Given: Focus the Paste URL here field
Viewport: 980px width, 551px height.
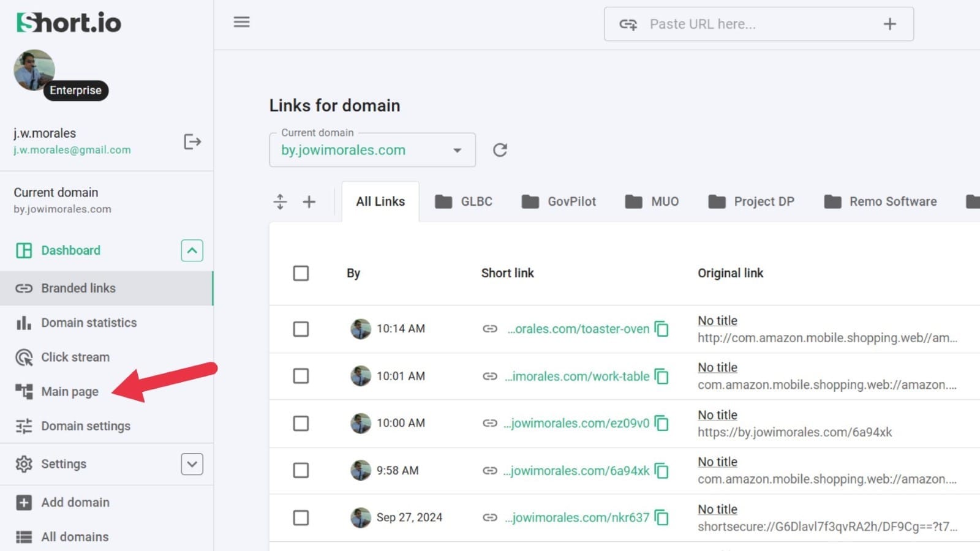Looking at the screenshot, I should tap(758, 24).
